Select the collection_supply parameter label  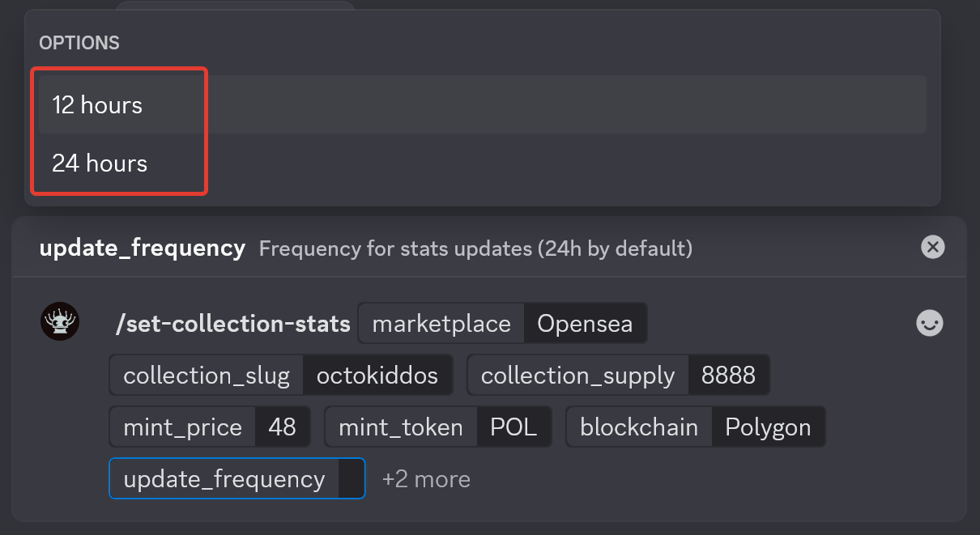coord(577,376)
